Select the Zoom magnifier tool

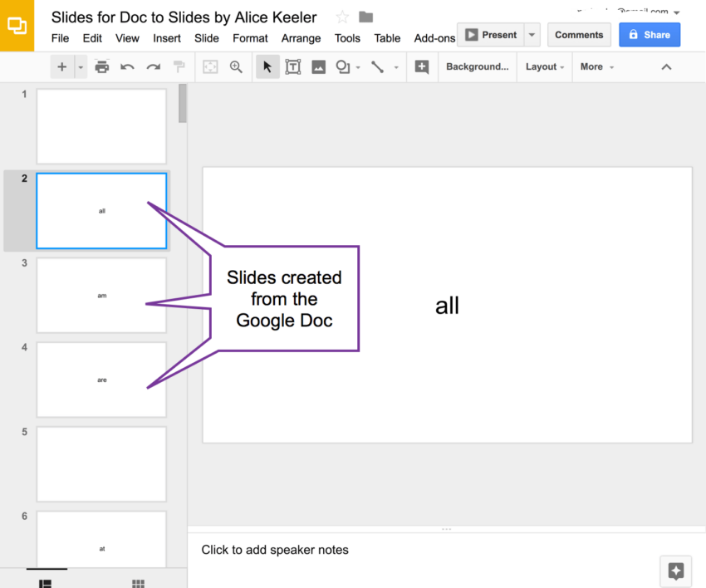point(236,67)
